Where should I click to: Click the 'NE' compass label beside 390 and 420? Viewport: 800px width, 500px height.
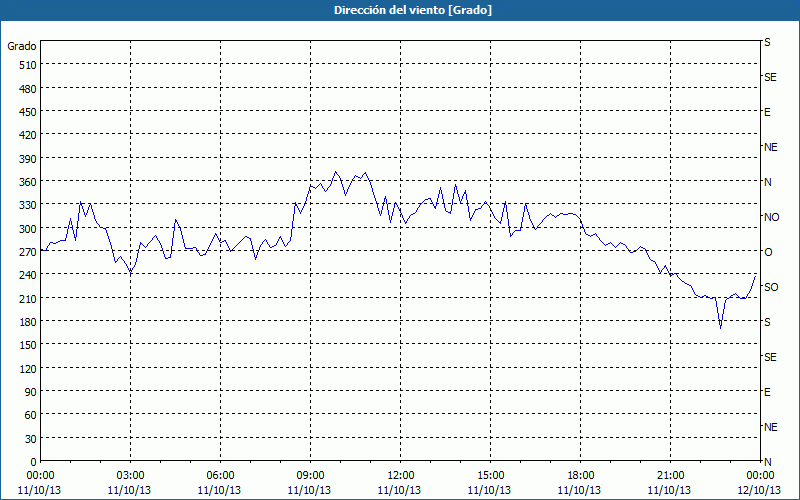pyautogui.click(x=770, y=147)
